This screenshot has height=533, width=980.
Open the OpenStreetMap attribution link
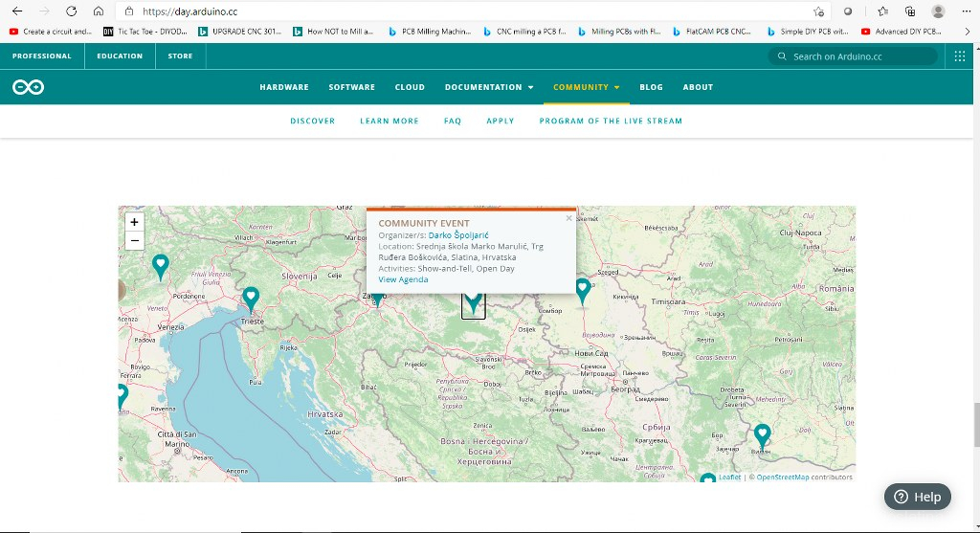point(783,477)
